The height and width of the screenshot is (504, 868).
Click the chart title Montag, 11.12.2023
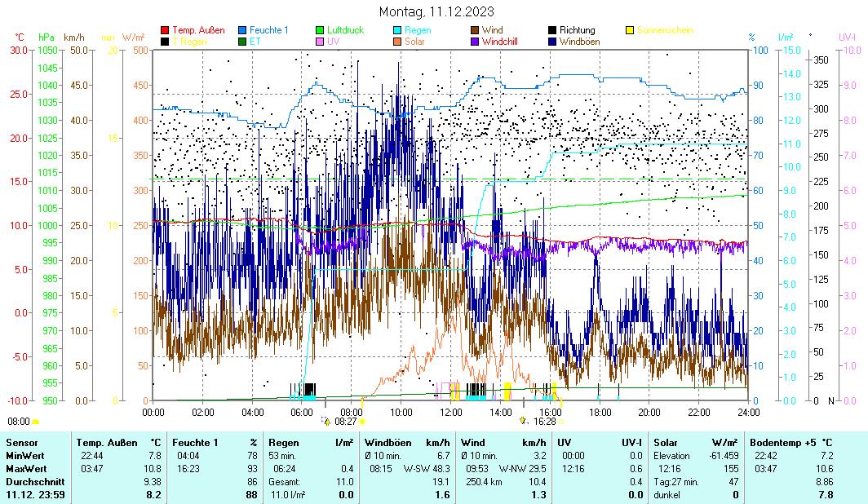click(436, 12)
